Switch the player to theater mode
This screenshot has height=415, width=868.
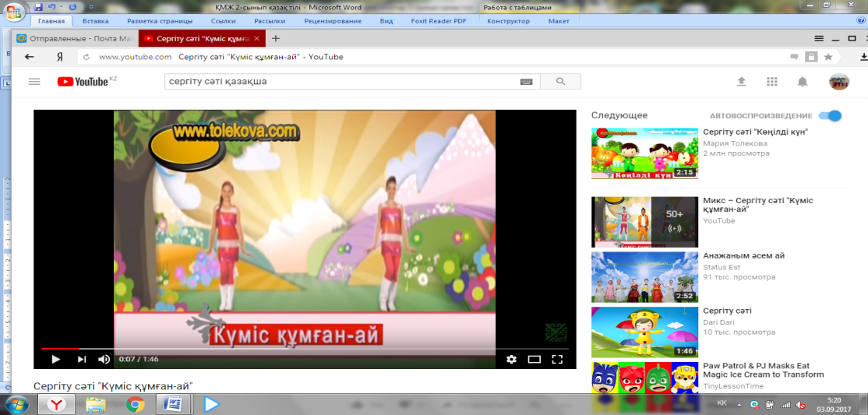535,359
